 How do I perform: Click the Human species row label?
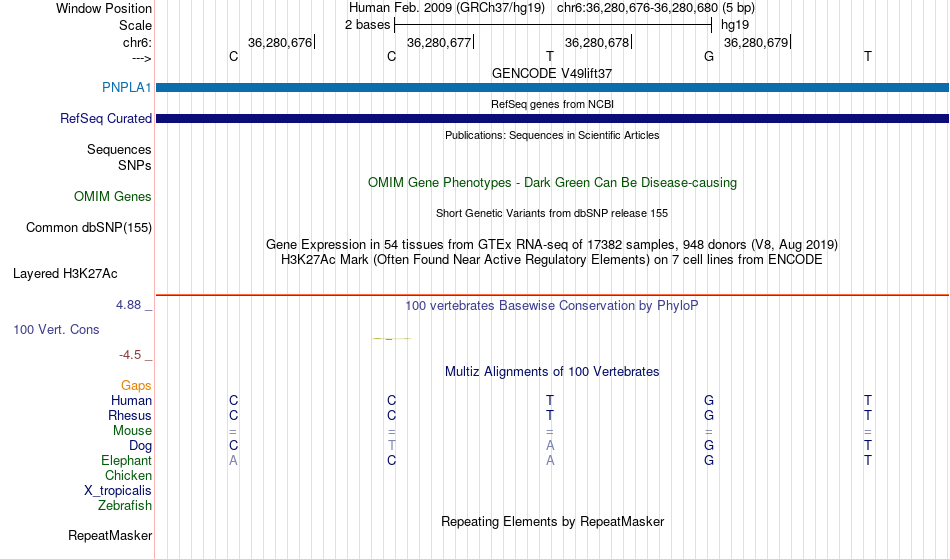click(x=131, y=400)
